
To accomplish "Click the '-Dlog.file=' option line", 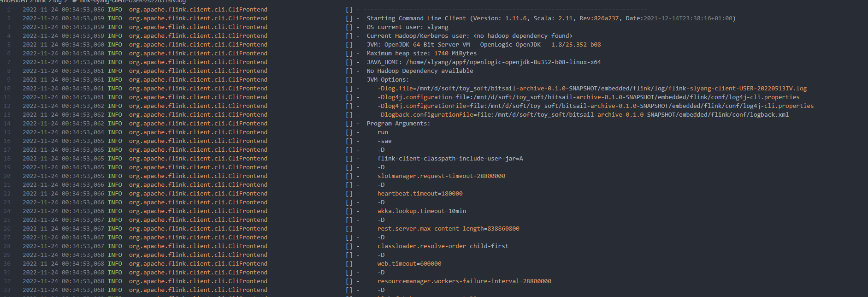I will coord(592,89).
